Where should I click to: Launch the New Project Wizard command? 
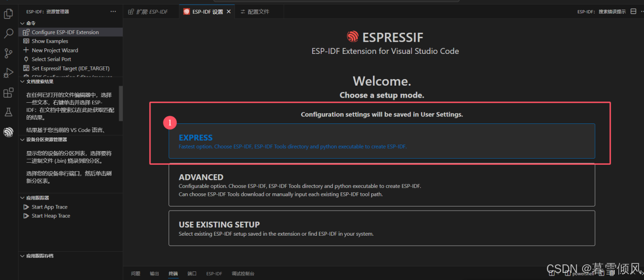pos(70,50)
